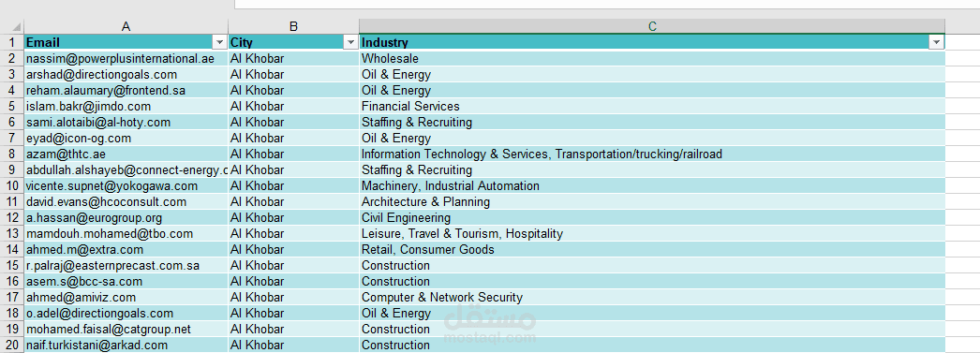The image size is (980, 353).
Task: Click Staffing & Recruiting in sami.alotaibi row
Action: 652,123
